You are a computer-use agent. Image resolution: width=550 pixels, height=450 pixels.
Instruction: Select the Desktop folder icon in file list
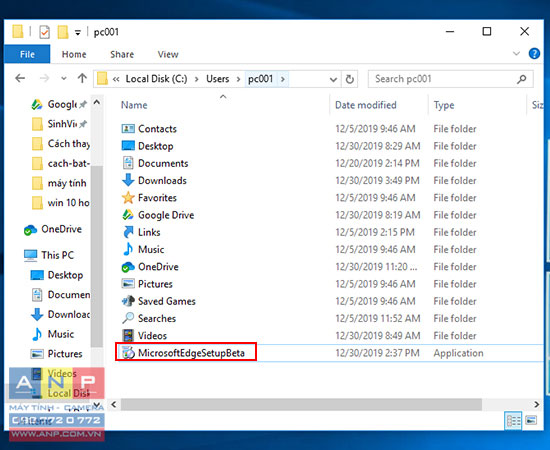128,146
